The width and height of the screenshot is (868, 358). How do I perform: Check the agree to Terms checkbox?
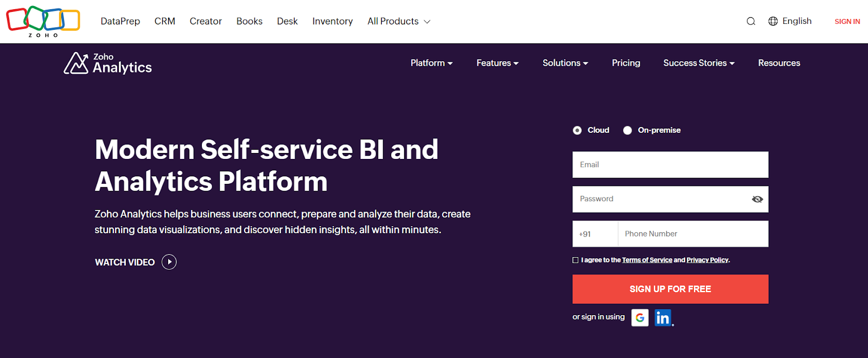(576, 260)
